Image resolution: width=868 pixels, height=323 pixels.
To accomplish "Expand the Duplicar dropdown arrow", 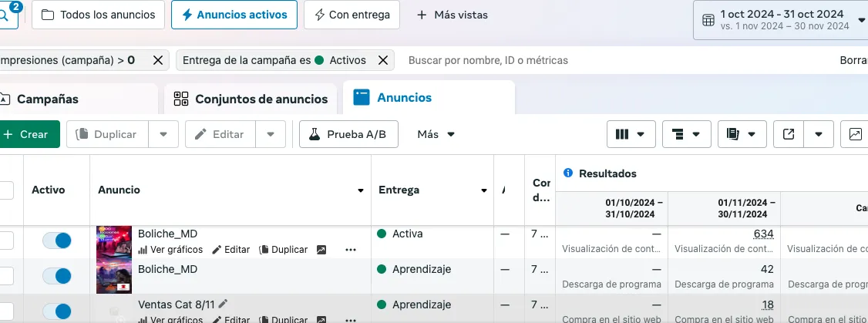I will tap(163, 134).
